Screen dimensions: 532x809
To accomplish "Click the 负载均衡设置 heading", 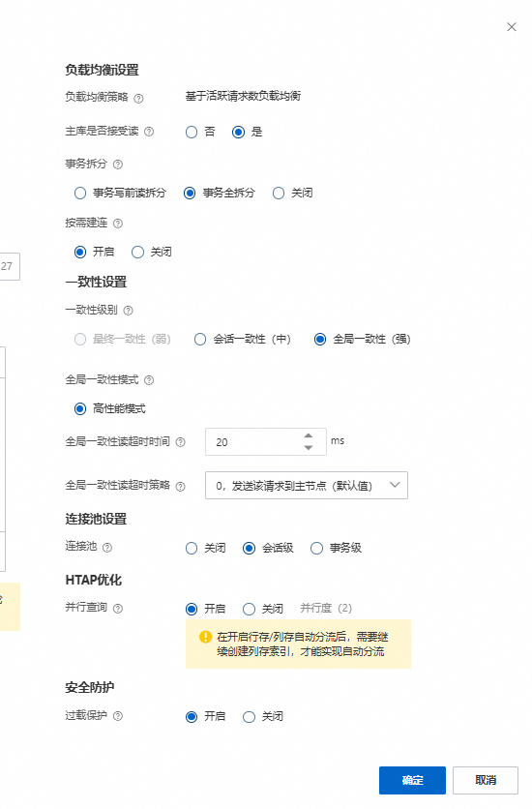I will (x=103, y=70).
